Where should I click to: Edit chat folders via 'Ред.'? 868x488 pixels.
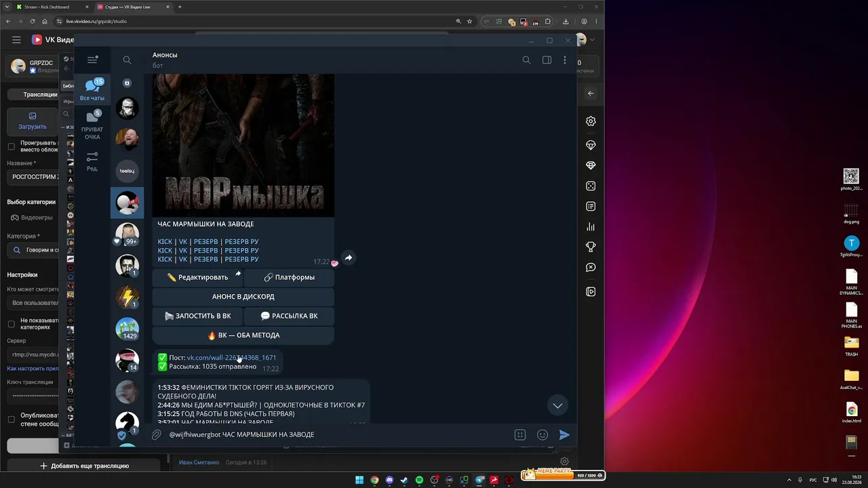coord(92,161)
